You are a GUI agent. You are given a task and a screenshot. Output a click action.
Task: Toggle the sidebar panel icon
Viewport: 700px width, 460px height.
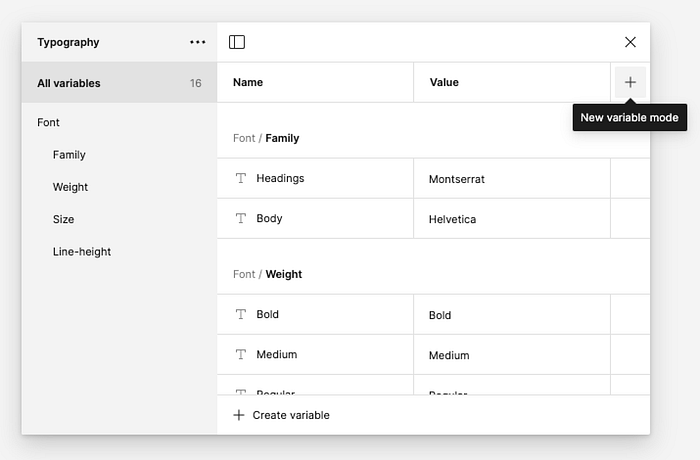click(237, 42)
